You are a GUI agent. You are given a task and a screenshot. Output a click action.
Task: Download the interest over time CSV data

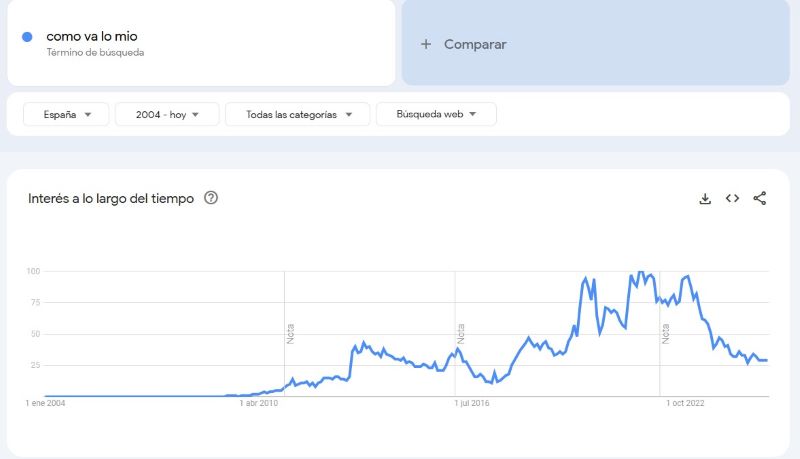[x=705, y=198]
